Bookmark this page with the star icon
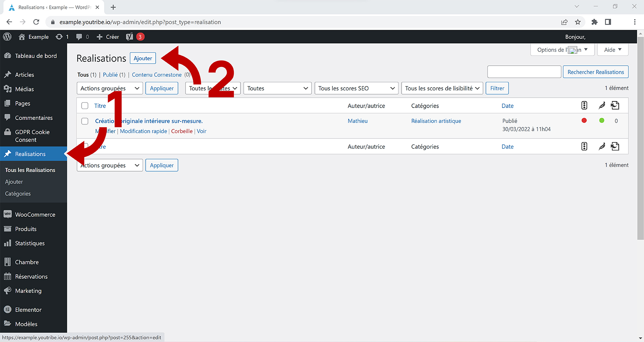The height and width of the screenshot is (342, 644). coord(578,22)
